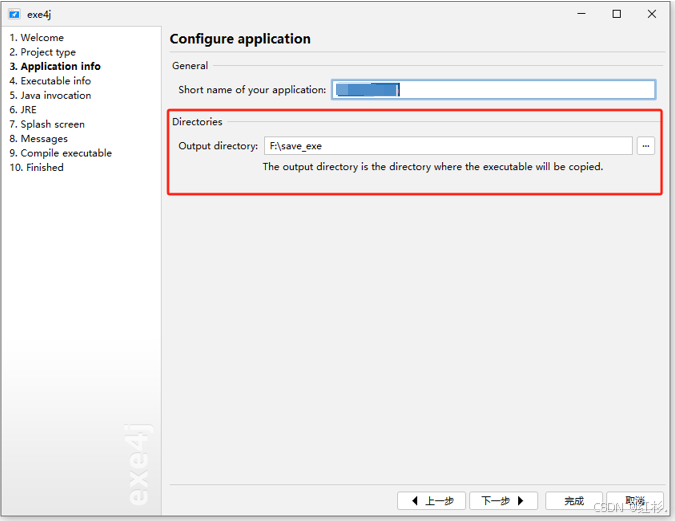Jump to step 10. Finished
The image size is (675, 521).
click(37, 167)
